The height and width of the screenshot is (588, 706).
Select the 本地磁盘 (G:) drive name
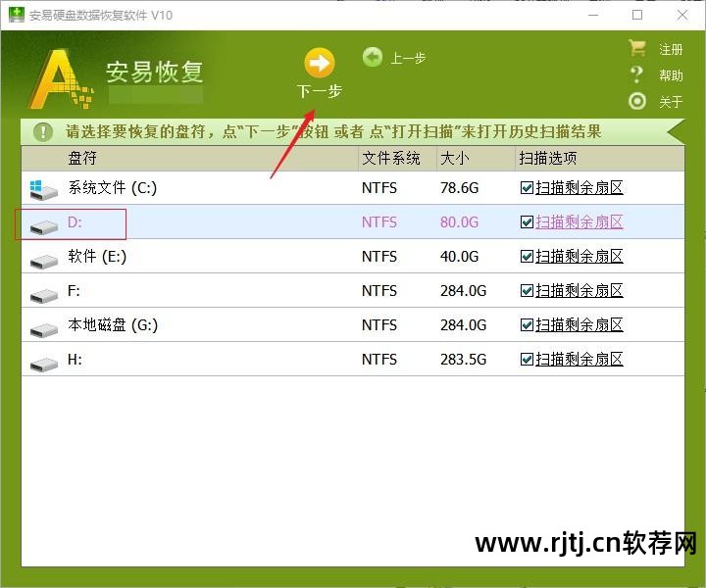[113, 324]
